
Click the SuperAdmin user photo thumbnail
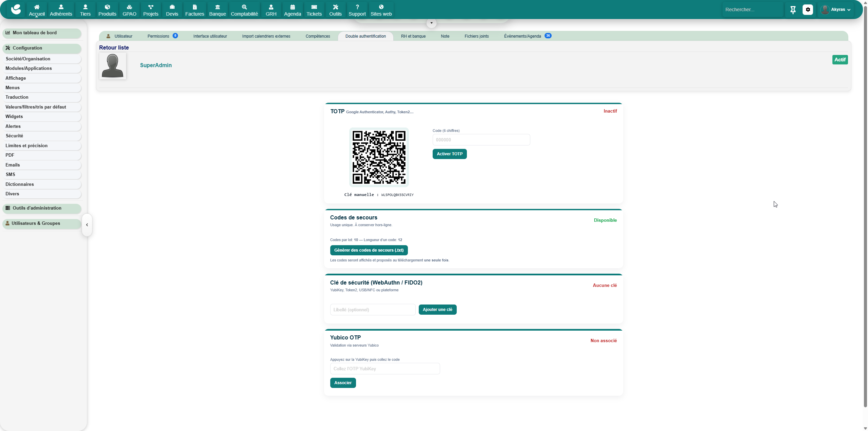[x=113, y=66]
